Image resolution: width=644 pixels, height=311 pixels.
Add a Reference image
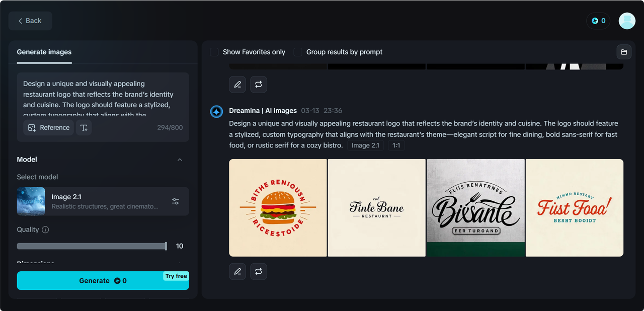(x=48, y=128)
